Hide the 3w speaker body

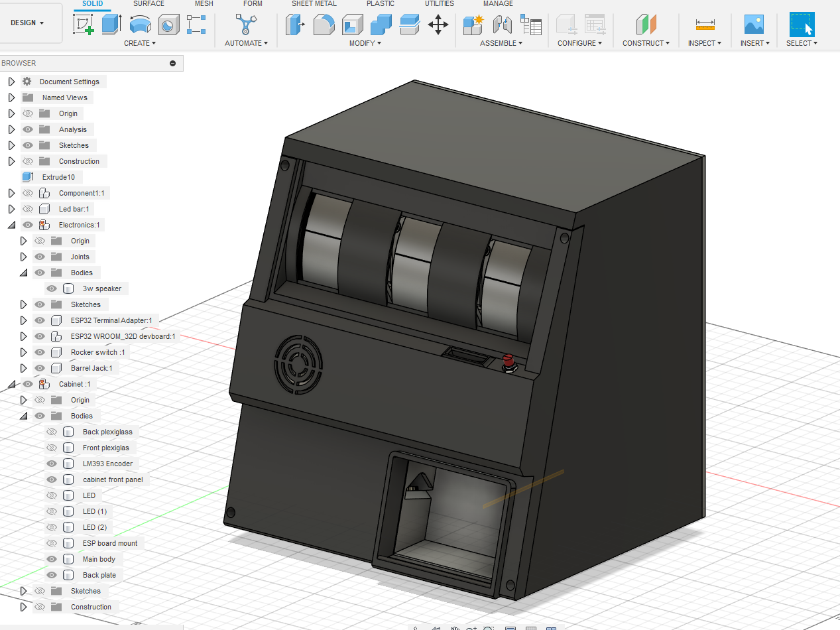tap(52, 288)
